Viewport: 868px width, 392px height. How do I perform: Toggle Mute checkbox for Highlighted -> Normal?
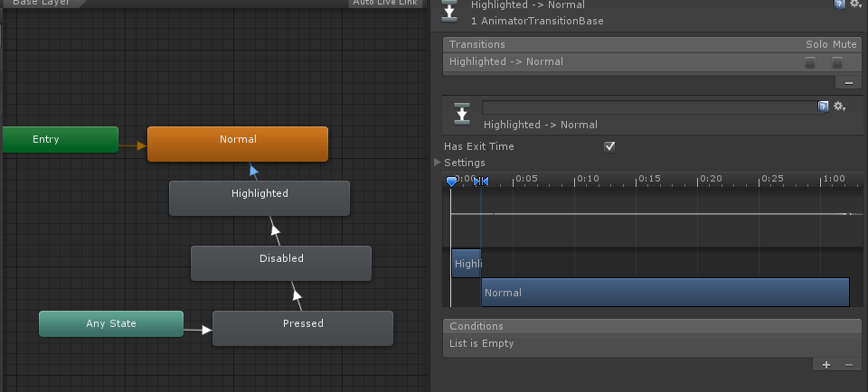click(837, 63)
